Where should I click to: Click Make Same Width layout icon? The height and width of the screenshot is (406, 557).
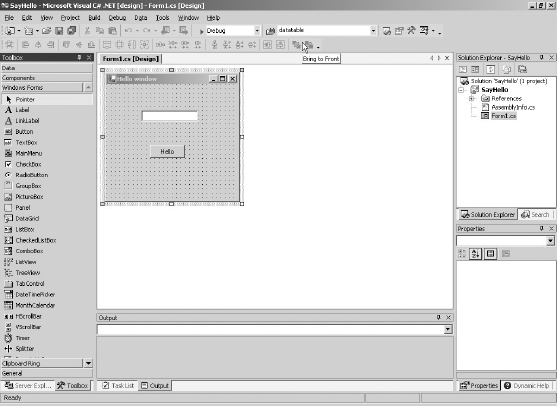[107, 45]
